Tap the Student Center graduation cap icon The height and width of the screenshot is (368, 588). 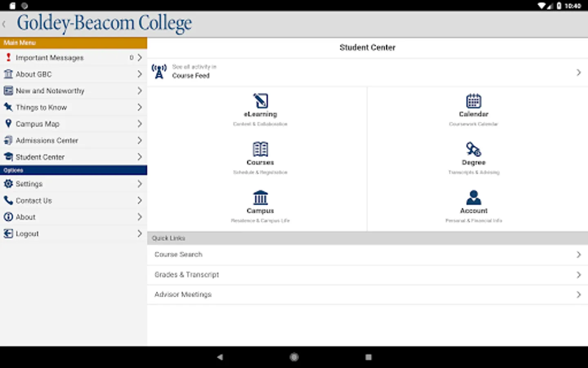(8, 157)
